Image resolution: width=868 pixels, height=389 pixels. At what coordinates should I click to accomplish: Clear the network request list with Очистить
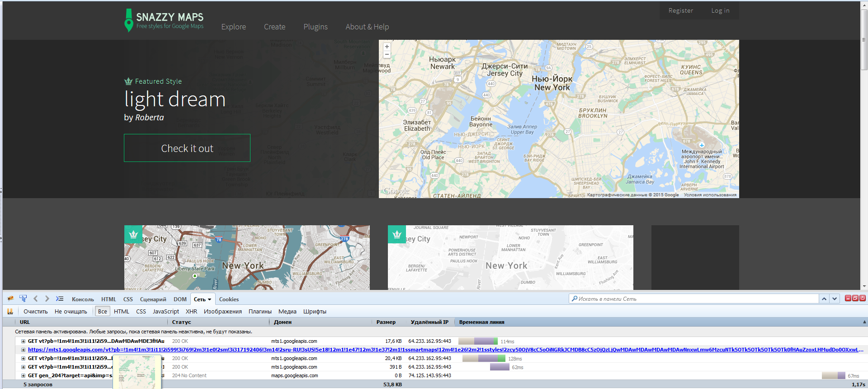click(36, 311)
